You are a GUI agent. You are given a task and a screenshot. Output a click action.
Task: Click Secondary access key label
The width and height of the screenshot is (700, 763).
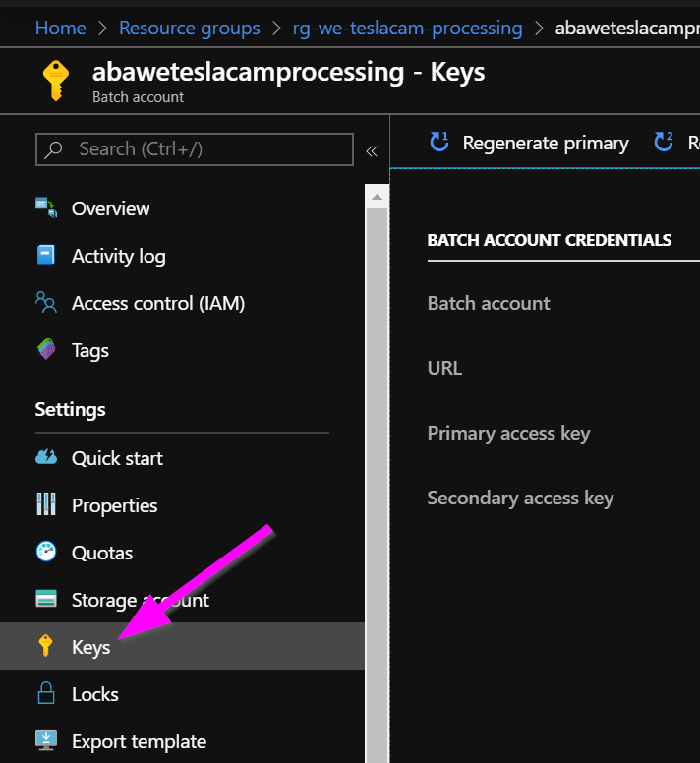(520, 499)
